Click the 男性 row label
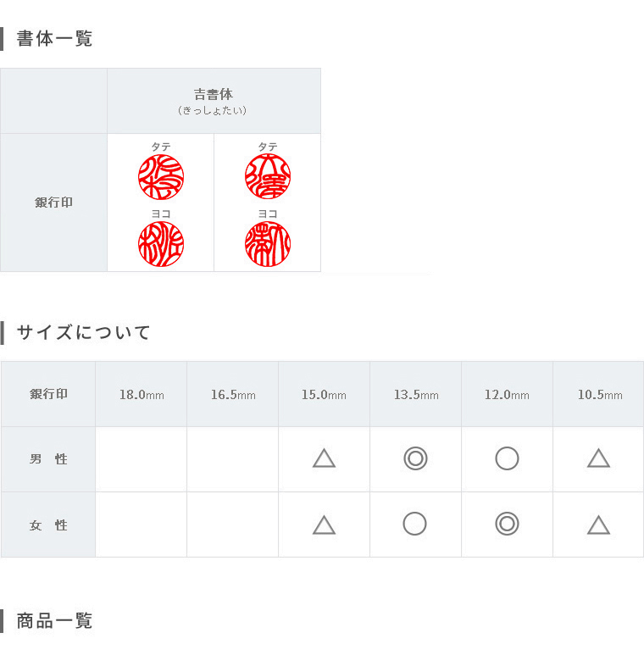Screen dimensions: 644x655 [x=48, y=459]
